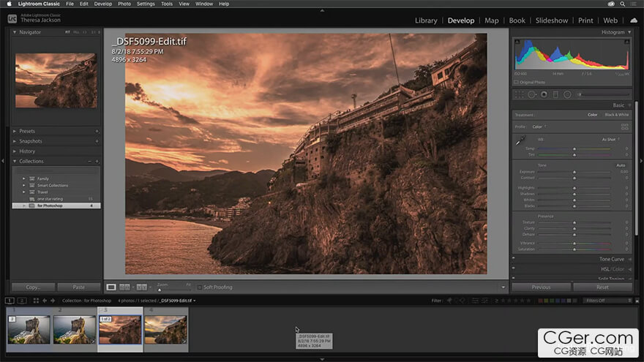Image resolution: width=644 pixels, height=362 pixels.
Task: Click the macOS Spotlight search icon
Action: [622, 4]
